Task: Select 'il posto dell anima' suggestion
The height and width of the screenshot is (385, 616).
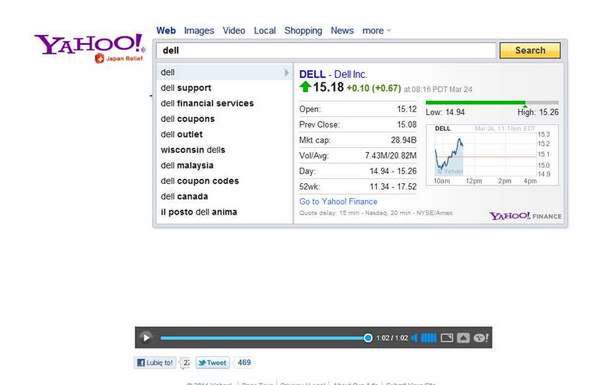Action: point(224,212)
